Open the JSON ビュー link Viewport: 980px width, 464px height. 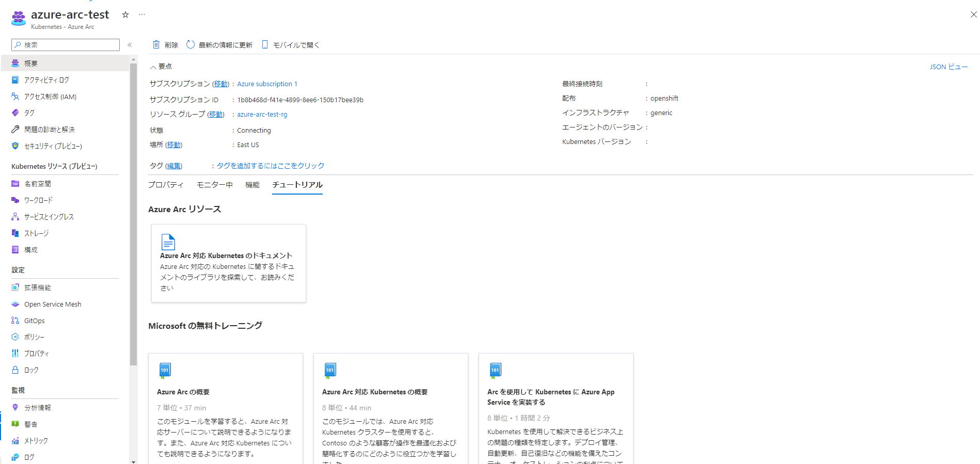(x=949, y=67)
